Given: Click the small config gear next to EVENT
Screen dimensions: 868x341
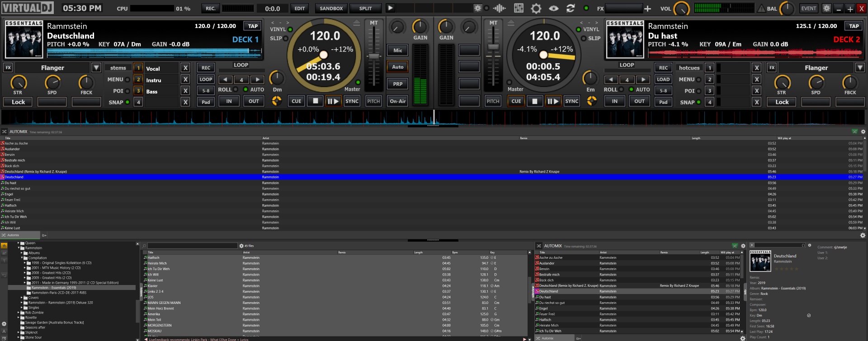Looking at the screenshot, I should point(826,8).
